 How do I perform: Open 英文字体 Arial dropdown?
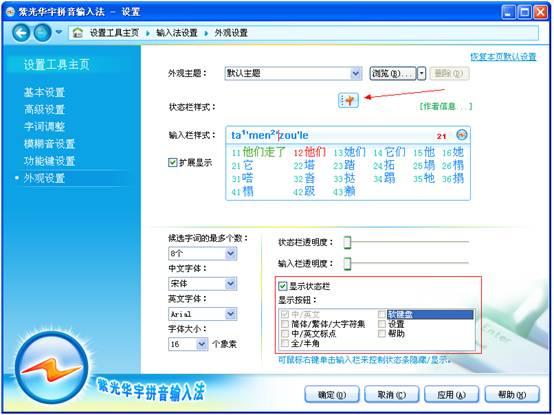pos(202,314)
